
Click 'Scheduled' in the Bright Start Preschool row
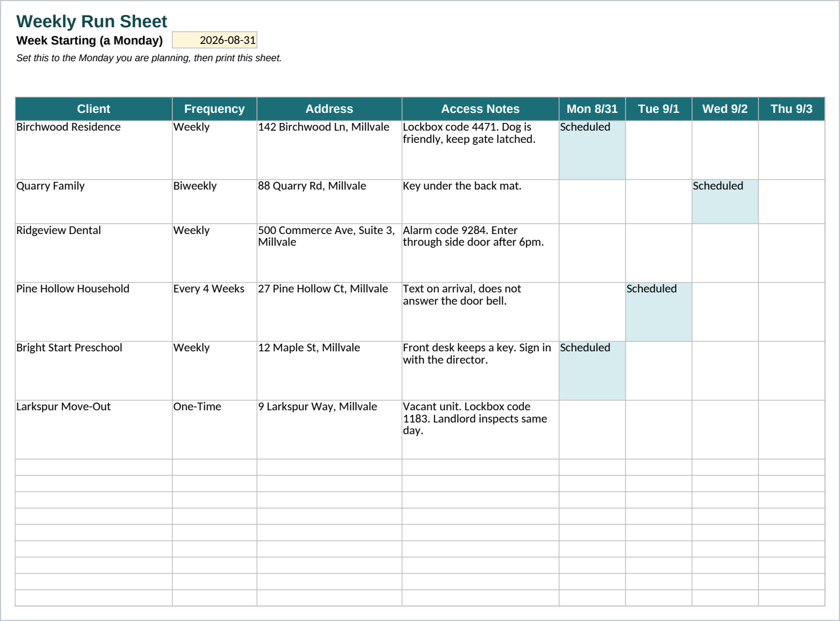pyautogui.click(x=592, y=371)
